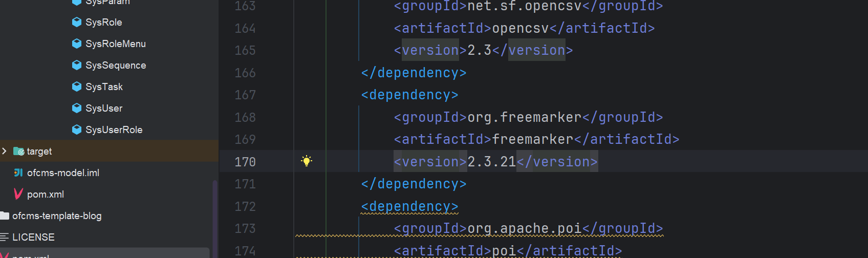
Task: Click the project panel vertical scrollbar
Action: tap(215, 215)
